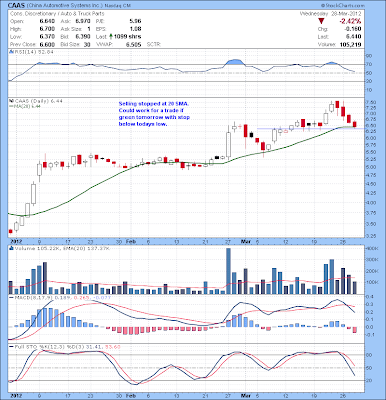Click the 7.50 price axis label

[x=370, y=102]
